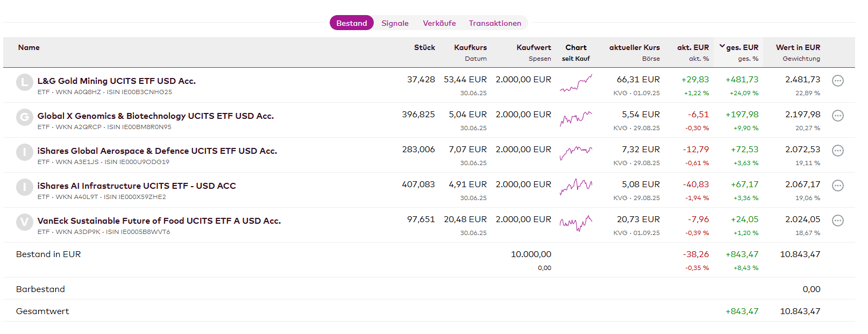Click the round V avatar icon
This screenshot has height=334, width=868.
point(24,222)
